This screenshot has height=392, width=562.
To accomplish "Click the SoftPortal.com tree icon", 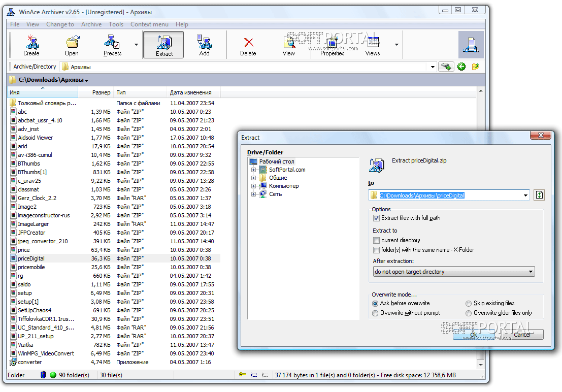I will (x=263, y=170).
